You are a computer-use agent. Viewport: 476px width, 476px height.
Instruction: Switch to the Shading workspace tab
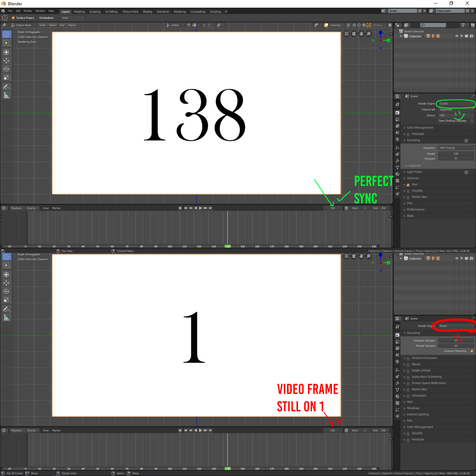coord(147,11)
